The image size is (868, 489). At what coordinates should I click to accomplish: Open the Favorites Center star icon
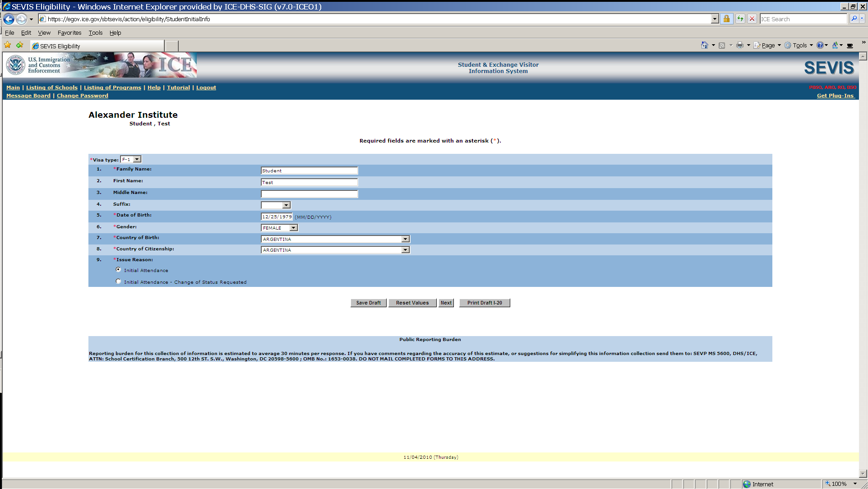click(8, 45)
